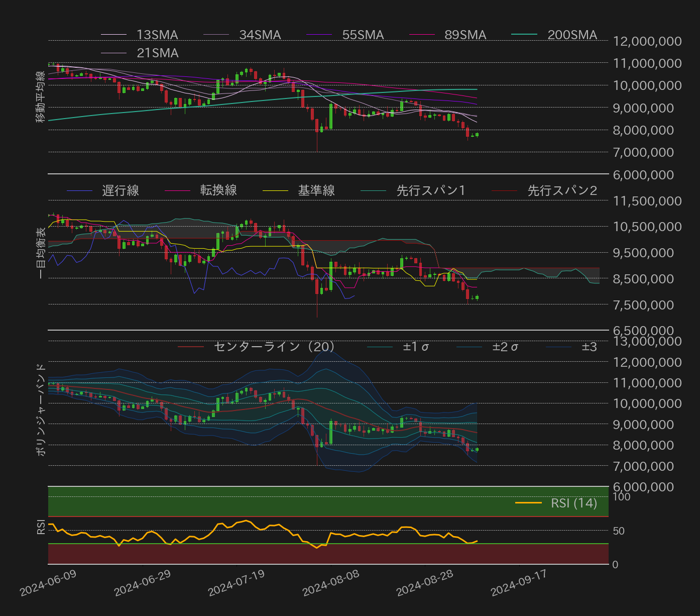
Task: Click 12,000,000 tick in moving average panel
Action: [648, 41]
